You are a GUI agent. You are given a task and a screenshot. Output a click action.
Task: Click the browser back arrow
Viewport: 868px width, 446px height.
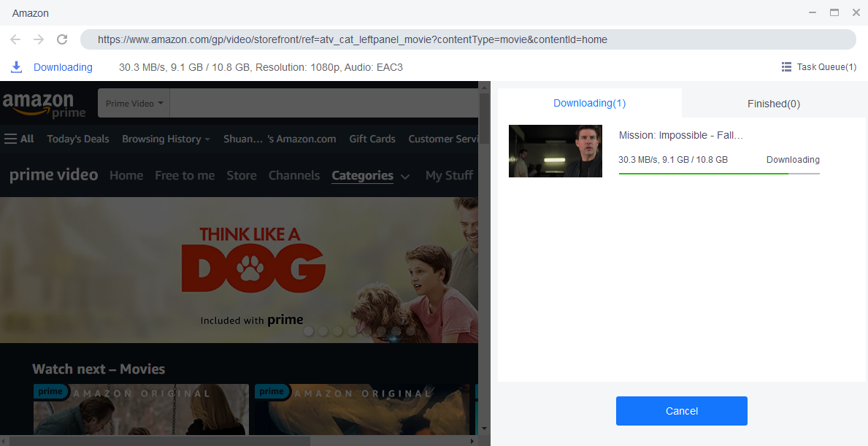[15, 39]
